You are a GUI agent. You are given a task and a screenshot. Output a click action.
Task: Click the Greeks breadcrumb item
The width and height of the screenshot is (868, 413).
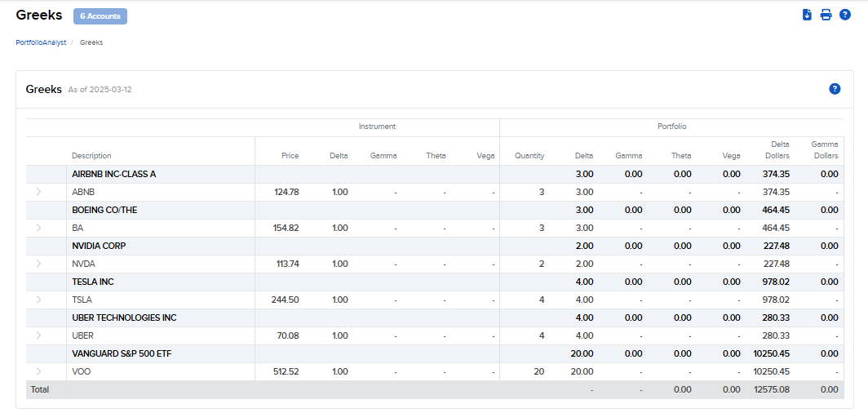(x=91, y=42)
